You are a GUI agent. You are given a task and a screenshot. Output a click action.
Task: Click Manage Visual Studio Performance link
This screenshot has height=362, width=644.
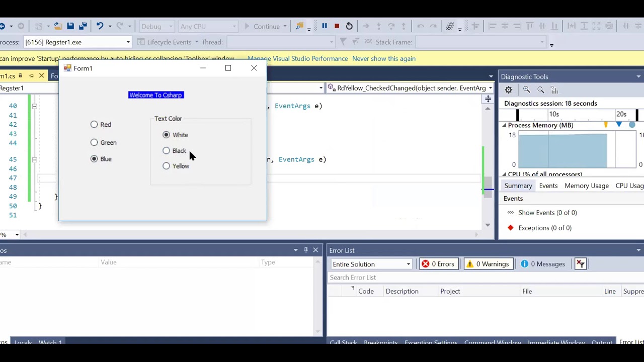298,59
